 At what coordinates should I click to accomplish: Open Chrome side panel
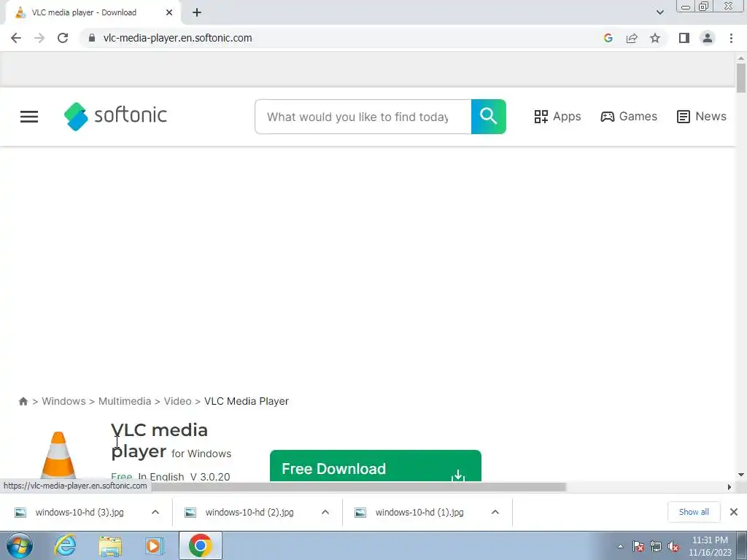pos(684,38)
